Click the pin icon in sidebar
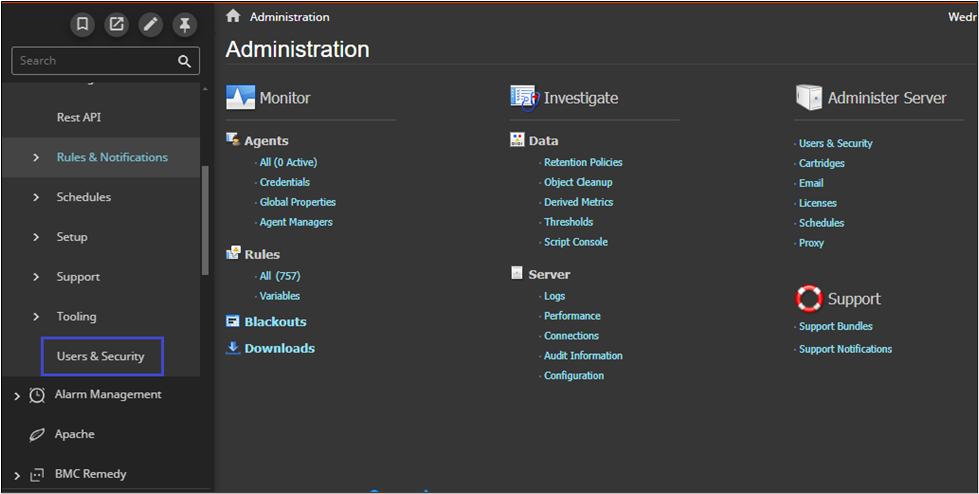 185,25
